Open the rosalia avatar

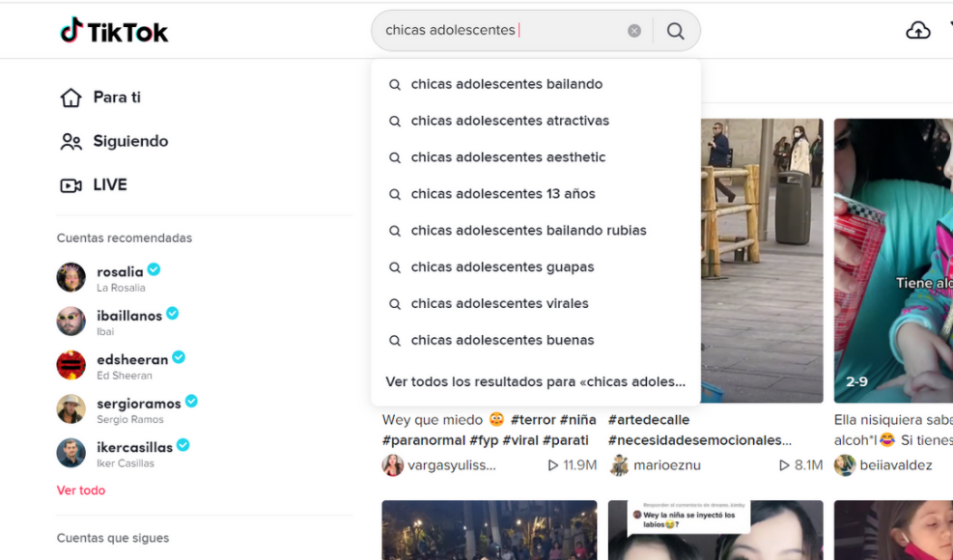click(71, 277)
